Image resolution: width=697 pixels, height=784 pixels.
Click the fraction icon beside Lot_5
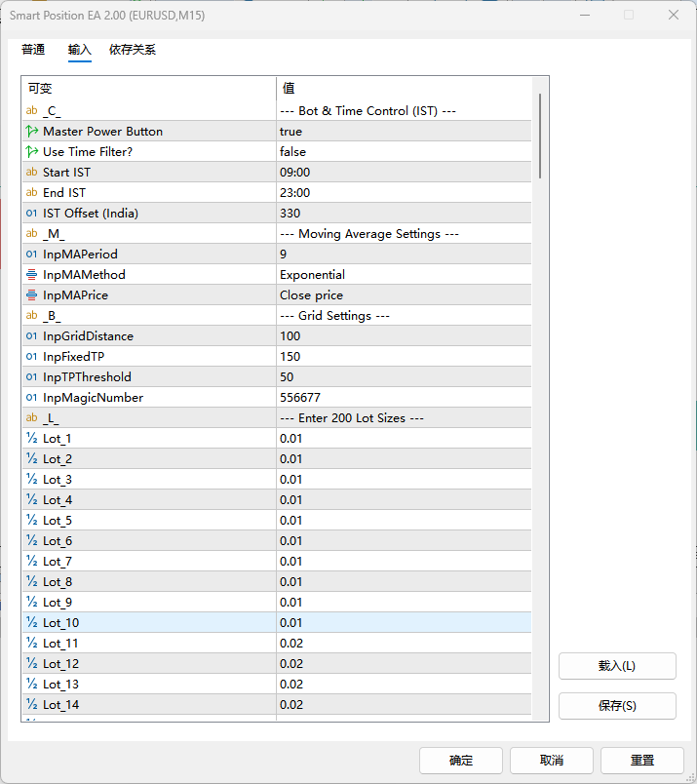[31, 521]
